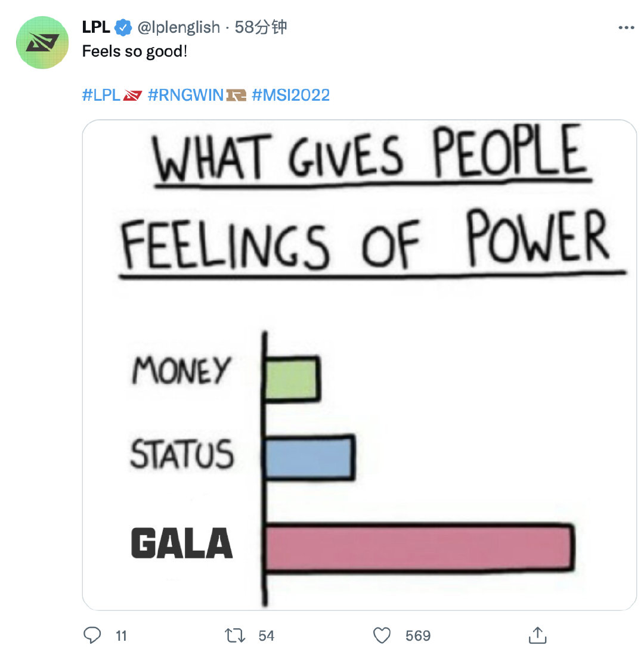
Task: Like the Feels so good tweet
Action: 382,635
